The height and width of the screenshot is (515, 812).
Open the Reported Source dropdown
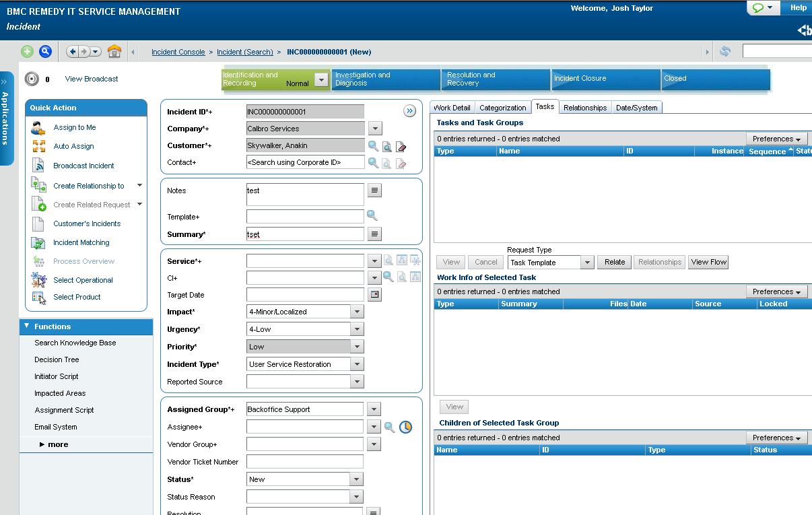(x=357, y=382)
